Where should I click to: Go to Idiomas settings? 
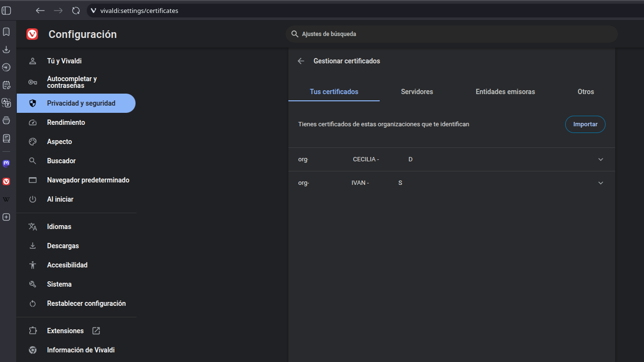[x=59, y=227]
